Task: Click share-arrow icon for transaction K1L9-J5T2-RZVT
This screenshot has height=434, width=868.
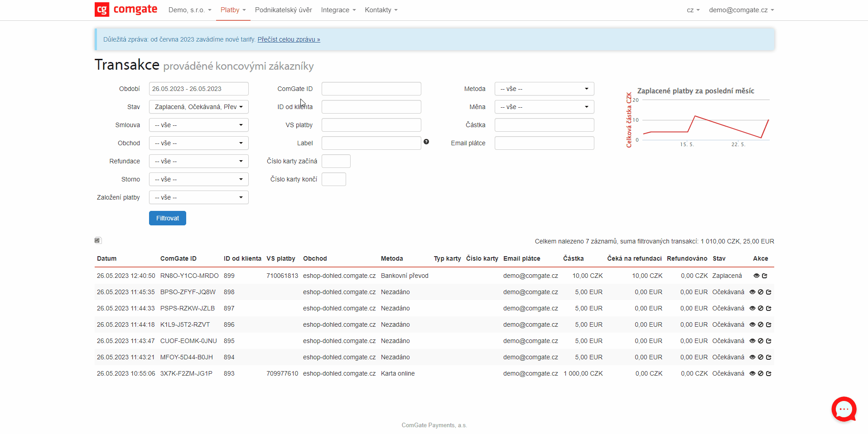Action: click(x=769, y=324)
